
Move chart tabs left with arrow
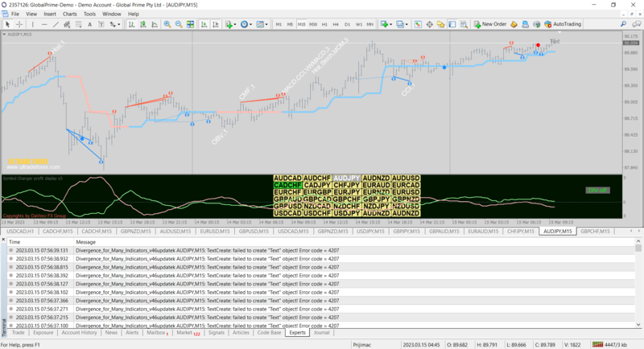click(x=631, y=232)
